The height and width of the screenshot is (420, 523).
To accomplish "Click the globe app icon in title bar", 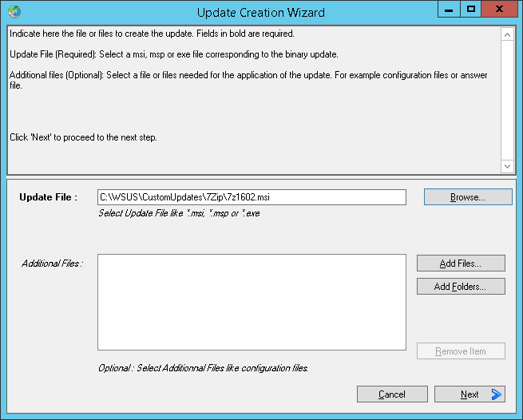I will (14, 12).
